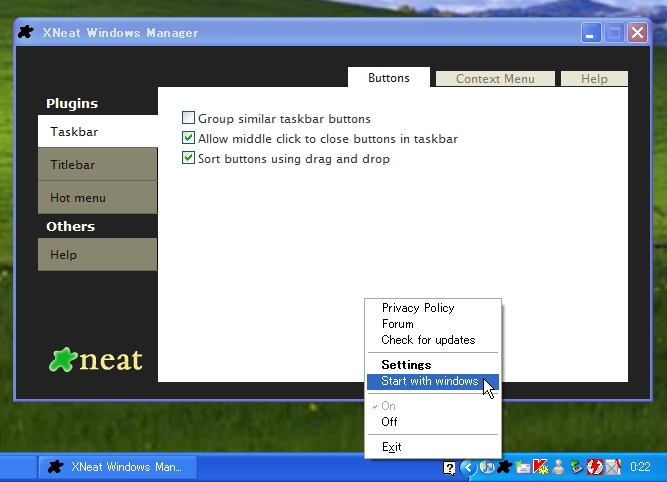Click the XNeat splat icon in title bar
667x482 pixels.
[x=26, y=32]
